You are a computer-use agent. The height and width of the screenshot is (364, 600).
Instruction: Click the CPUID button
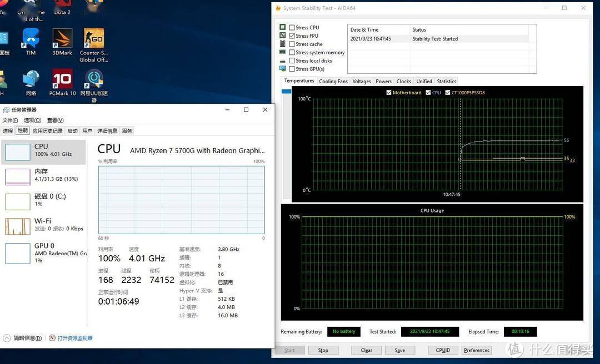[443, 350]
